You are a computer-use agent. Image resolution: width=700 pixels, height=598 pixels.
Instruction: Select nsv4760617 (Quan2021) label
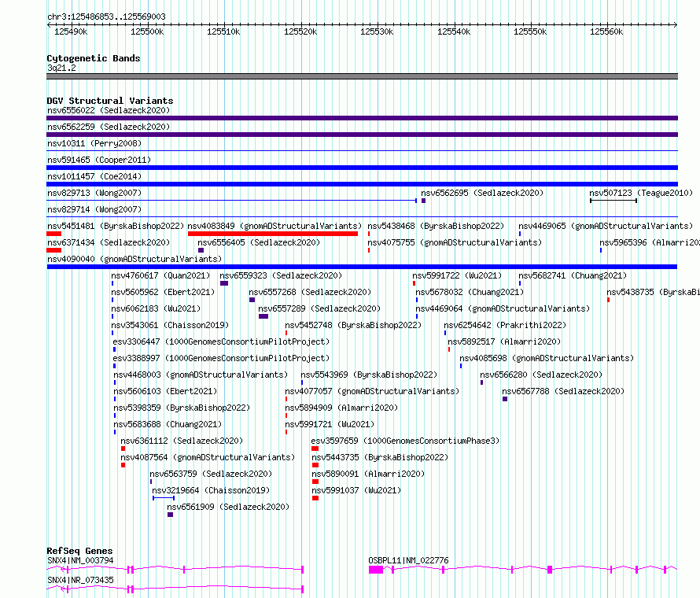click(x=160, y=275)
